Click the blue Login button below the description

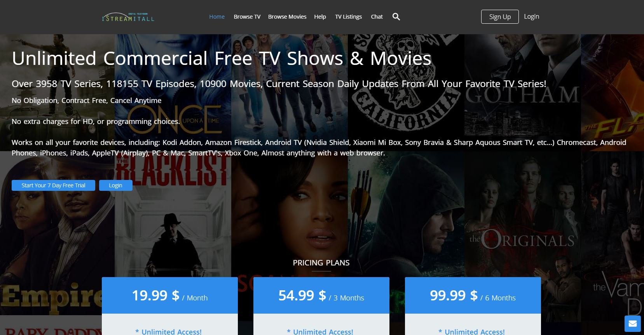(115, 185)
